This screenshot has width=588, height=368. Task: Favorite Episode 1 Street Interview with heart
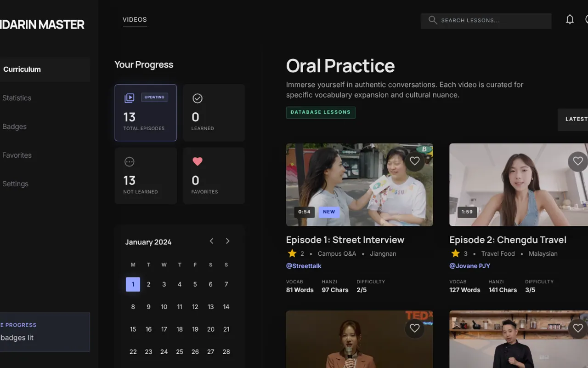pos(415,161)
